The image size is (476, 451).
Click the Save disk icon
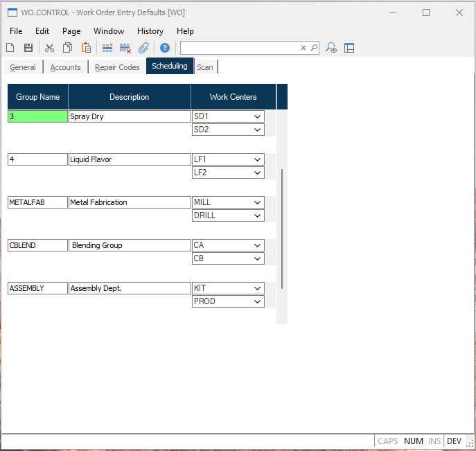(28, 48)
